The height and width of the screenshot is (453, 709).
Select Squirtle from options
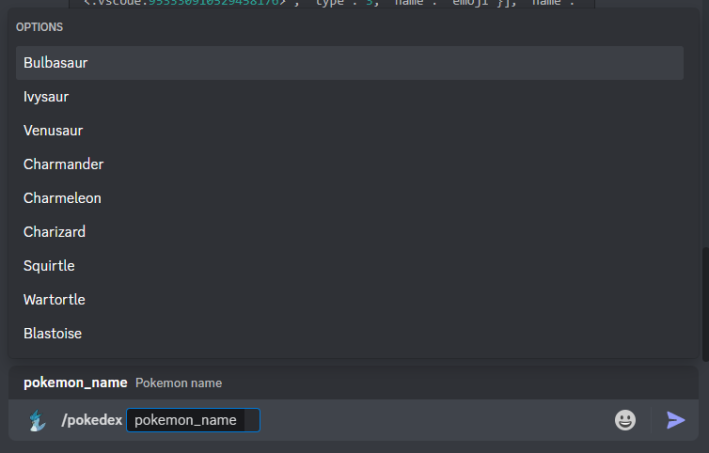tap(350, 266)
